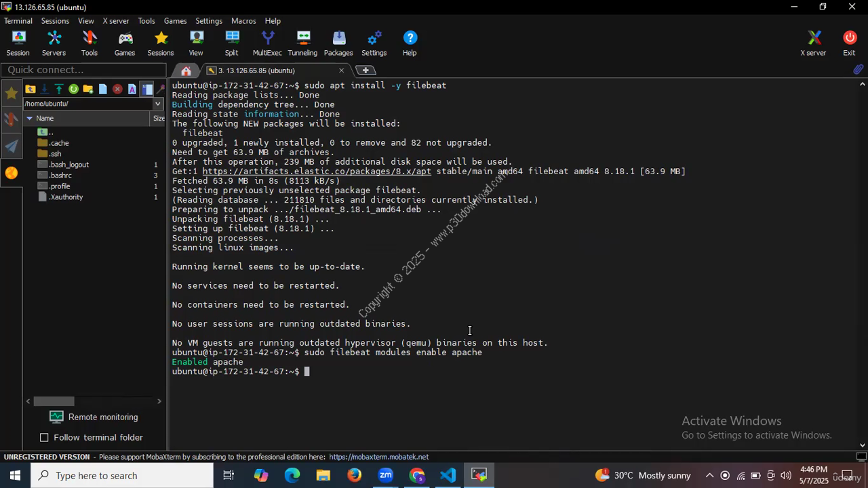Show hidden system tray icons

709,476
